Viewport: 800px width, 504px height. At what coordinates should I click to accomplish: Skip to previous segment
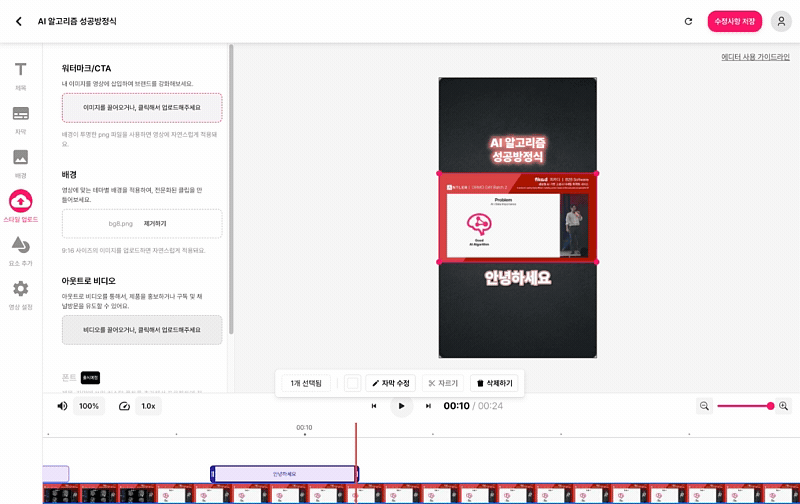click(374, 406)
